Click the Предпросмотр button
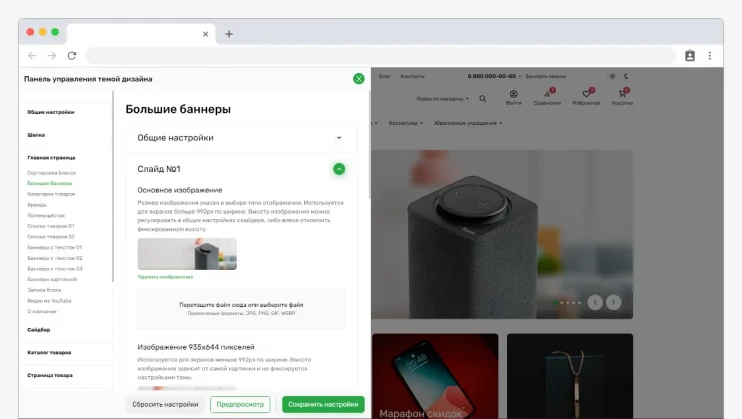 point(240,404)
